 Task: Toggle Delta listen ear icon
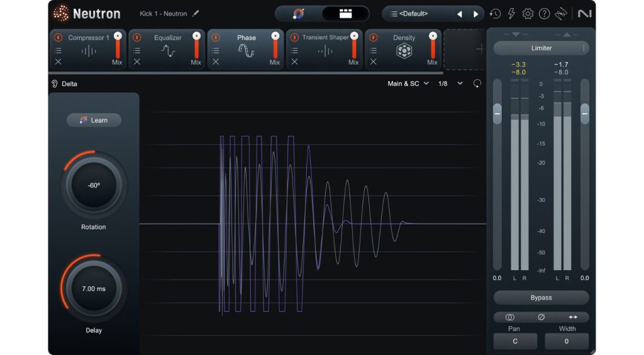pos(55,84)
